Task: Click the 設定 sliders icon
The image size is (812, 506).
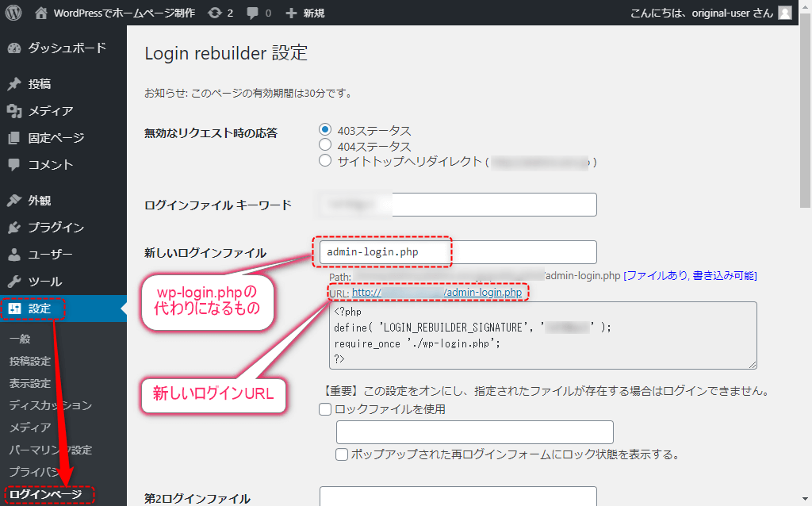Action: coord(14,309)
